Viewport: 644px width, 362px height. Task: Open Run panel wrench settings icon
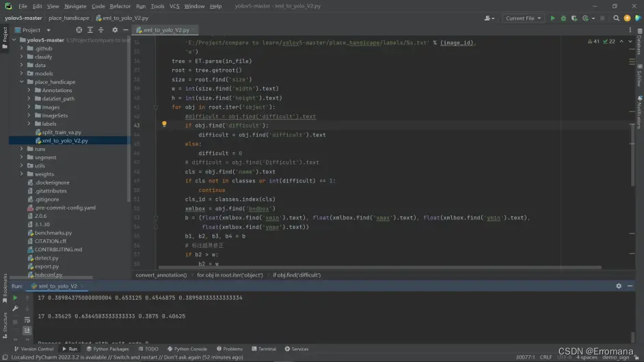[x=15, y=308]
